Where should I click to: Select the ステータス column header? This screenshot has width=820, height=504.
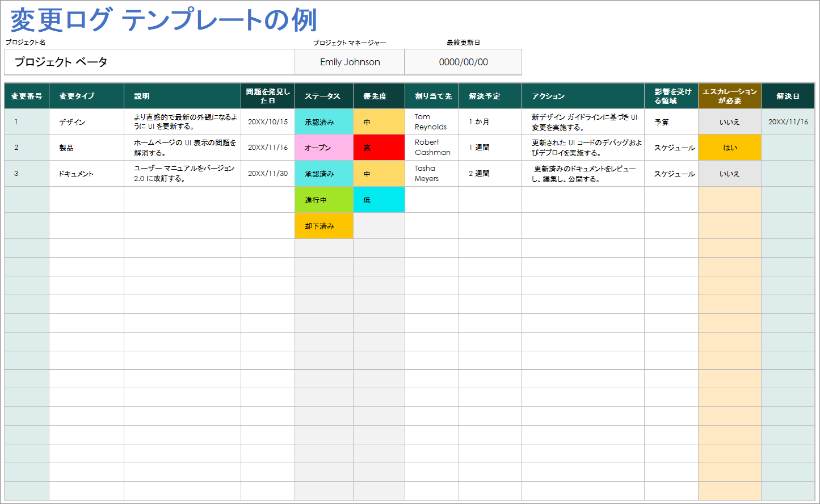tap(324, 96)
